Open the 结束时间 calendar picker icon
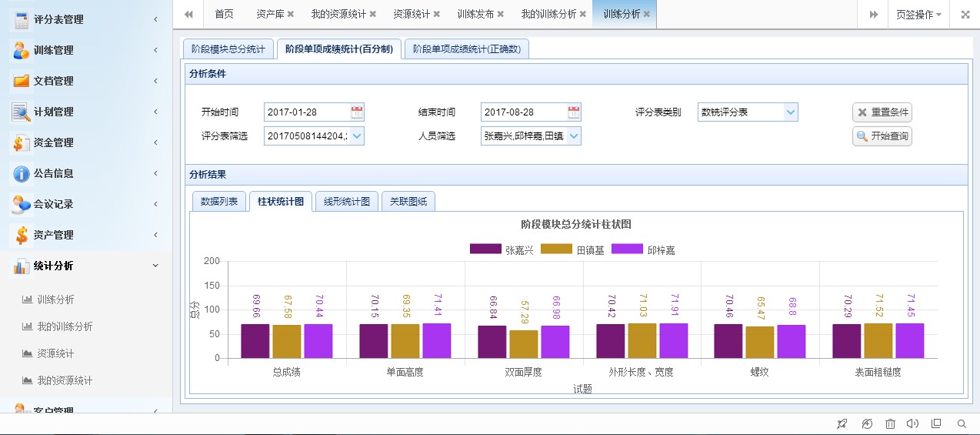The height and width of the screenshot is (435, 980). tap(574, 112)
